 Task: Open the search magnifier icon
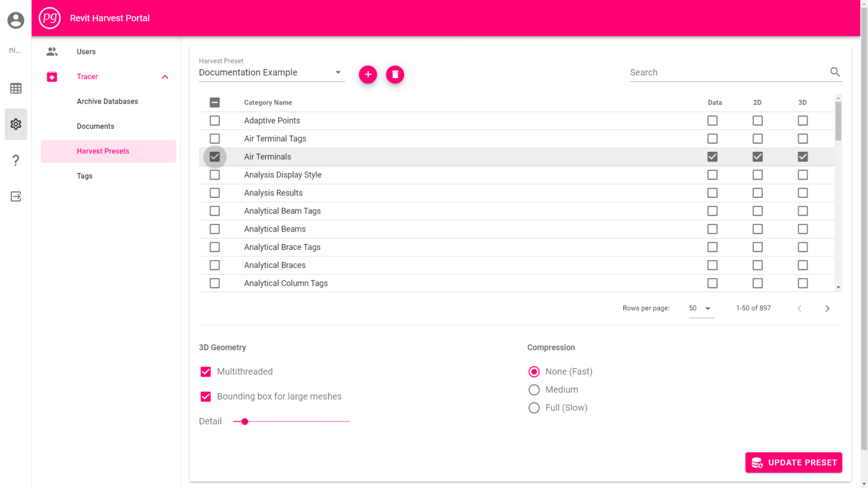pyautogui.click(x=834, y=72)
